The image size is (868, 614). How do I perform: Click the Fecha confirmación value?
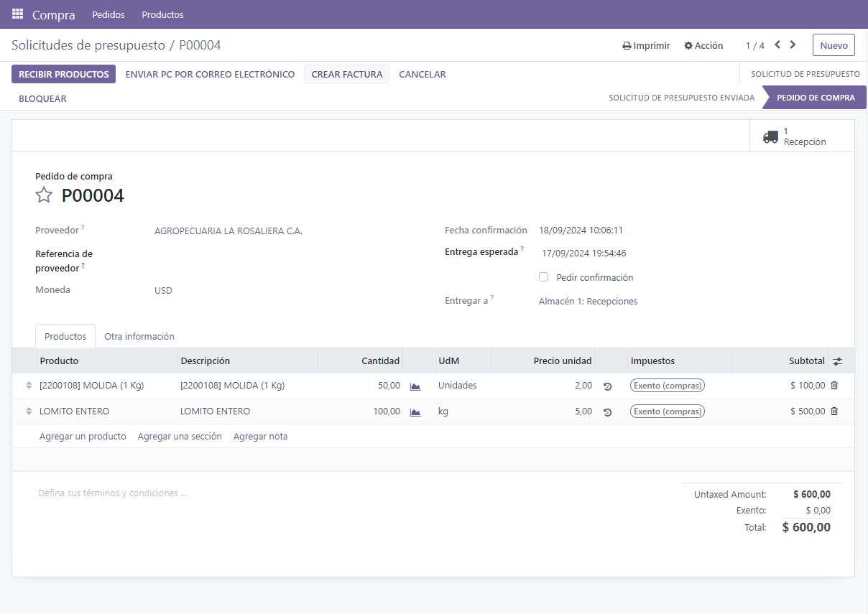pos(581,231)
